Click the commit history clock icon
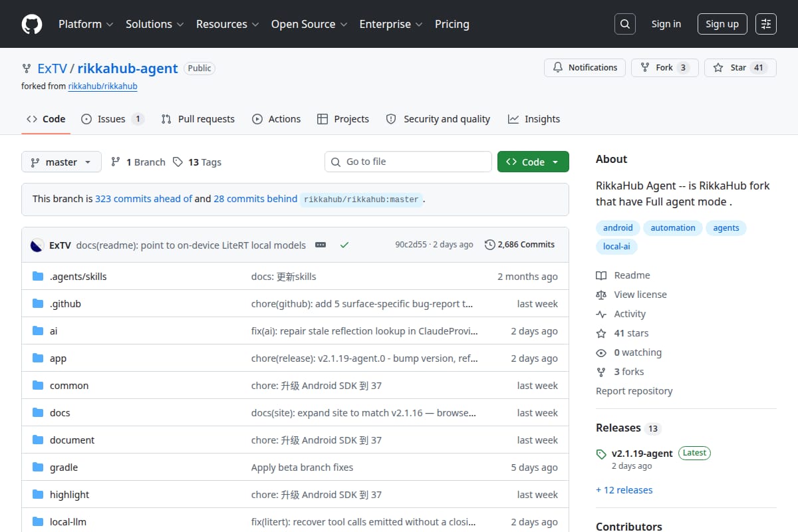The height and width of the screenshot is (532, 798). point(490,245)
